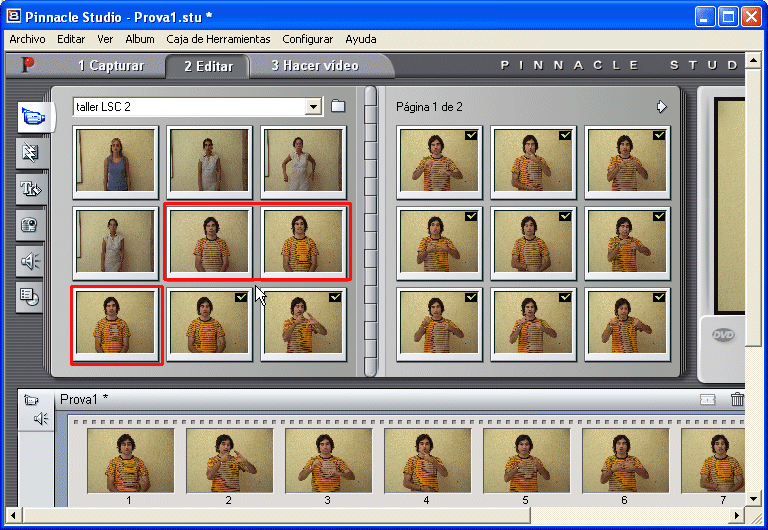Select last scene on right page top row

[627, 162]
